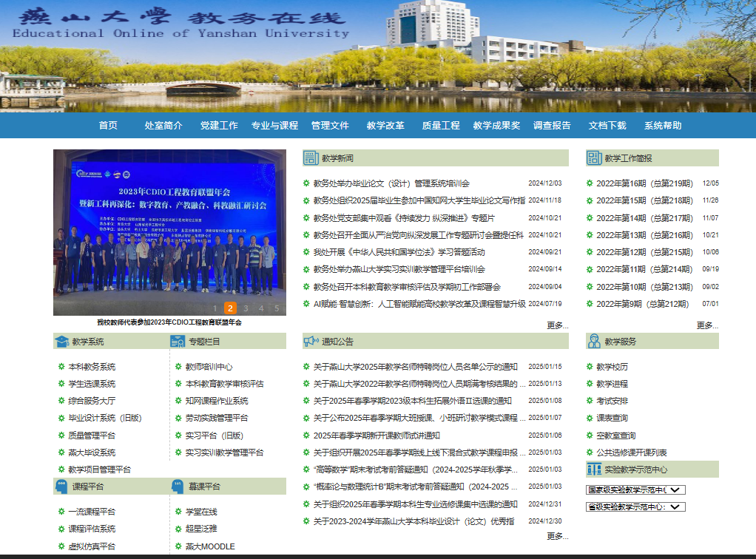Click the 教学服务 person icon
The image size is (756, 559).
click(594, 341)
